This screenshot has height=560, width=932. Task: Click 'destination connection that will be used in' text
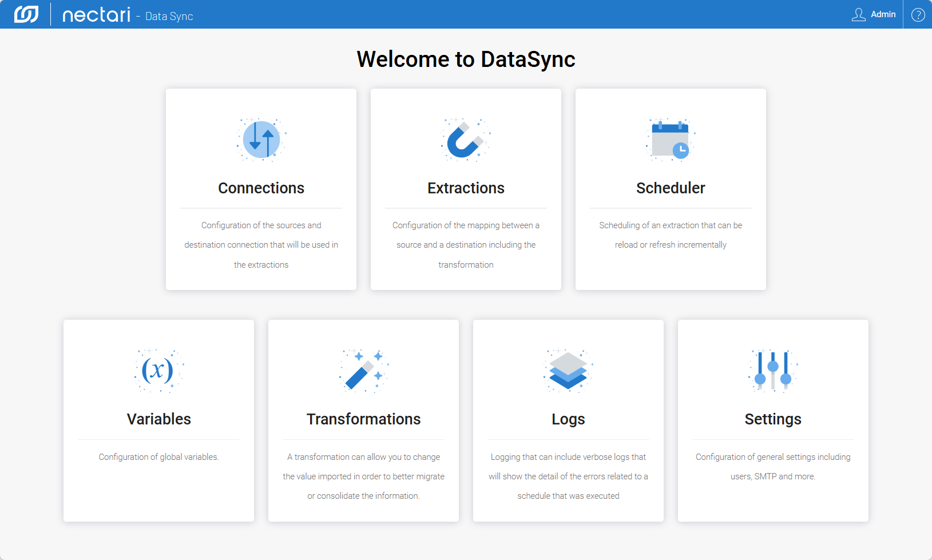[261, 245]
